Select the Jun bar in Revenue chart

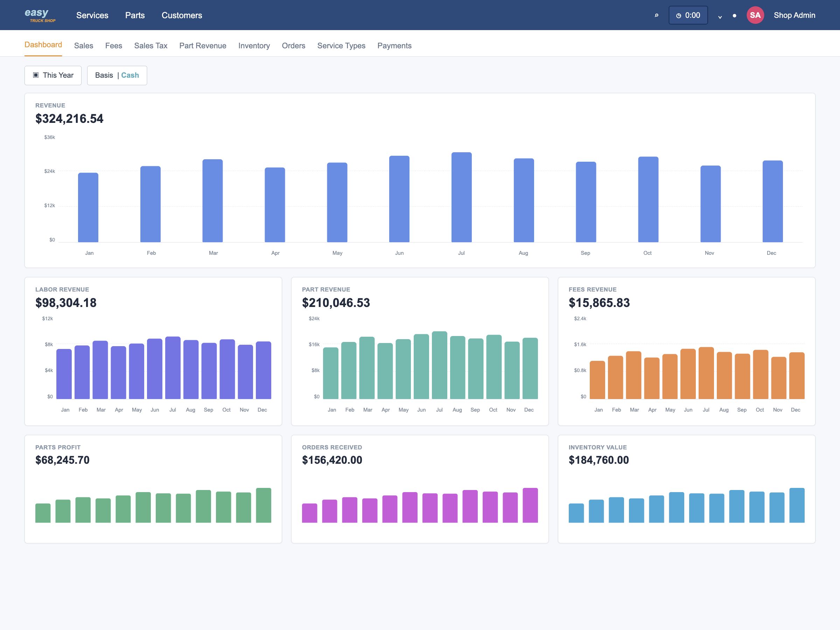(399, 199)
